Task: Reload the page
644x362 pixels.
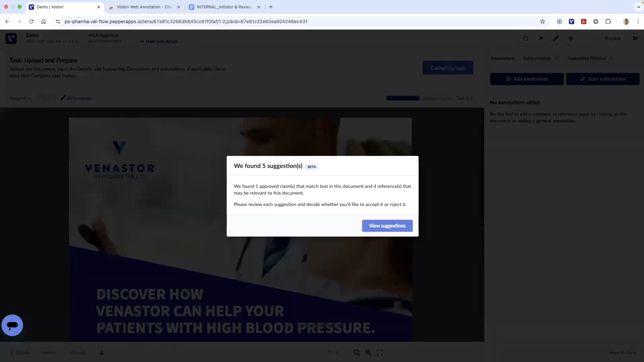Action: click(x=31, y=22)
